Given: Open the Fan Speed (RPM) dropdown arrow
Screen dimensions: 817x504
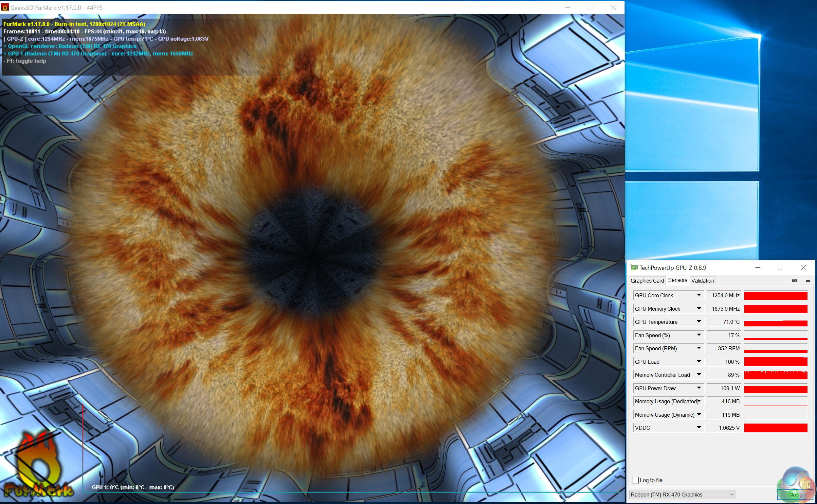Looking at the screenshot, I should (x=699, y=348).
